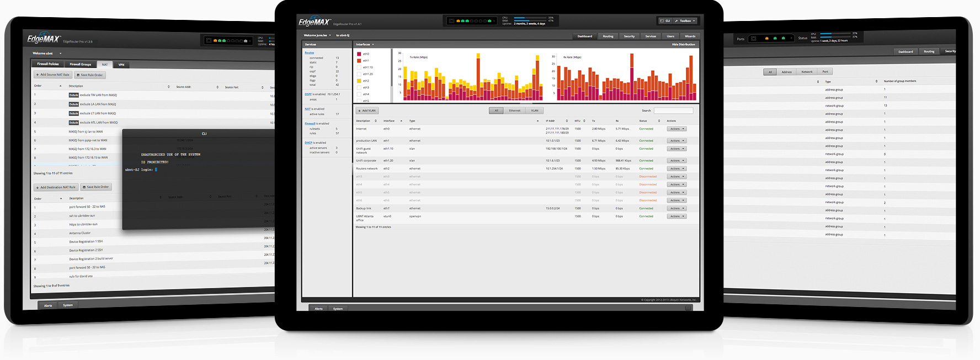Image resolution: width=980 pixels, height=360 pixels.
Task: Click router device icon in left screen header
Action: pyautogui.click(x=209, y=40)
